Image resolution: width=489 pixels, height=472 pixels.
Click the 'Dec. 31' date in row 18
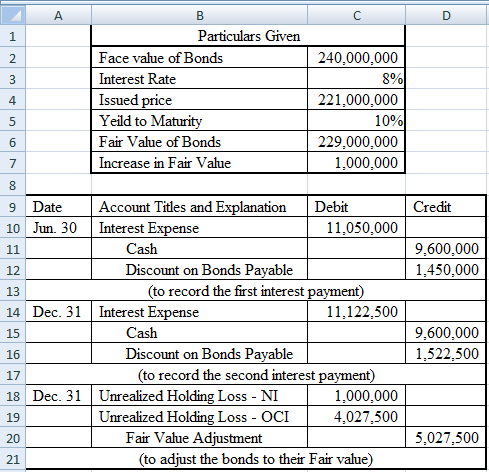[58, 396]
